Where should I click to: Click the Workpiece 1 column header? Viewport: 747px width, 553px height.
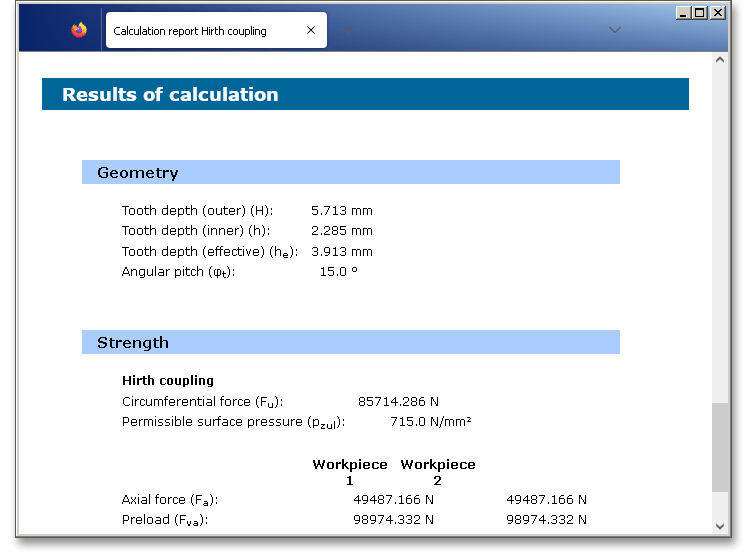click(x=350, y=472)
